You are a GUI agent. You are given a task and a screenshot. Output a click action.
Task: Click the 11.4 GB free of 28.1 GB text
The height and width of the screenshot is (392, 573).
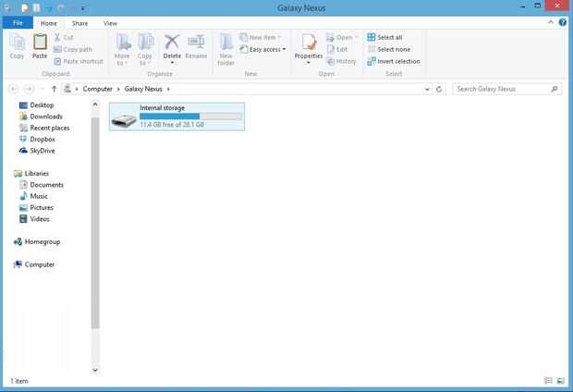pyautogui.click(x=172, y=125)
